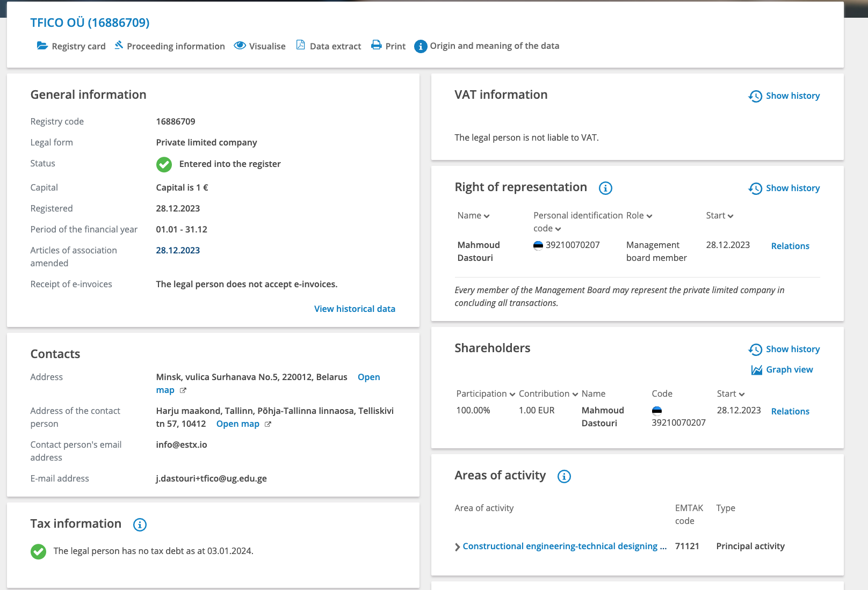Click the Data extract PDF icon
The width and height of the screenshot is (868, 590).
click(301, 46)
